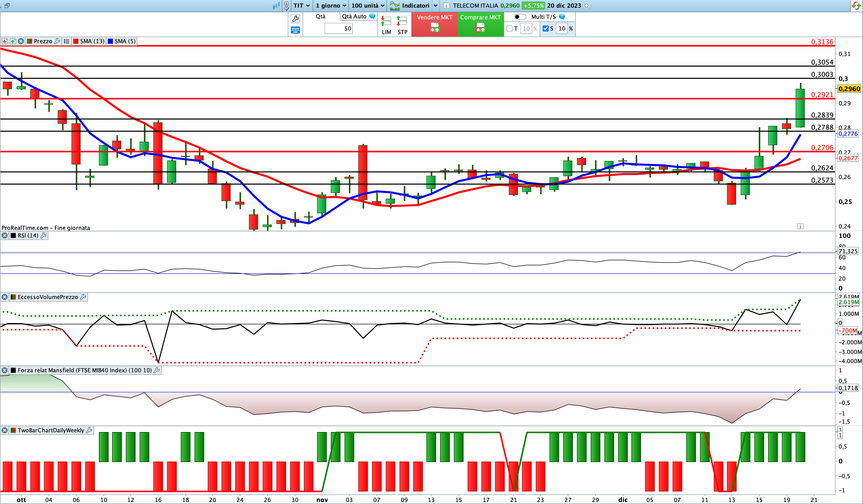863x504 pixels.
Task: Click the Prezzo label
Action: coord(43,41)
